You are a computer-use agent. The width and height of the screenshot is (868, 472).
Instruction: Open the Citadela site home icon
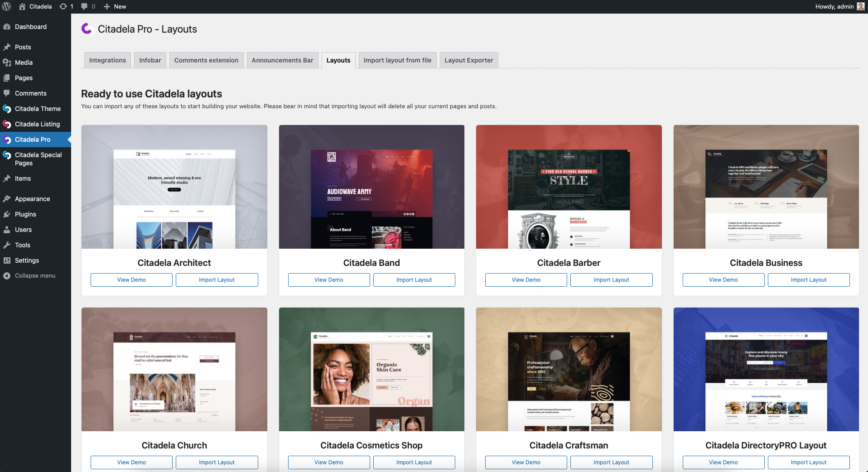[22, 6]
